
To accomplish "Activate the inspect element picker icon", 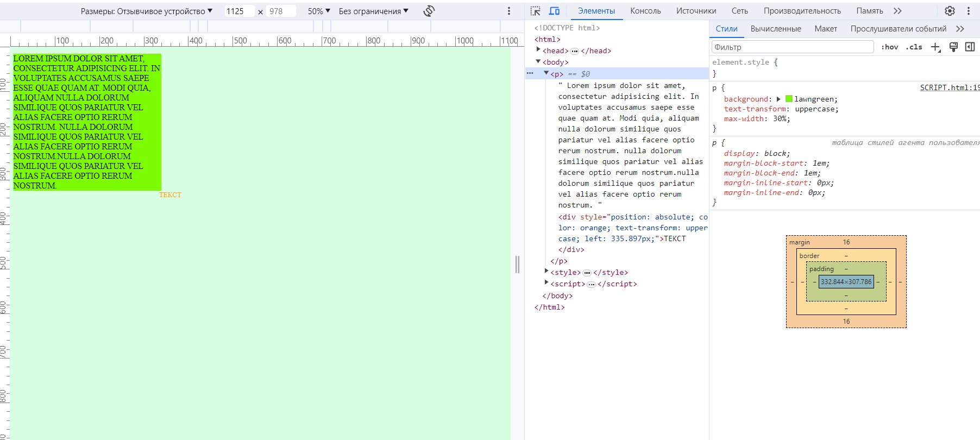I will point(536,11).
